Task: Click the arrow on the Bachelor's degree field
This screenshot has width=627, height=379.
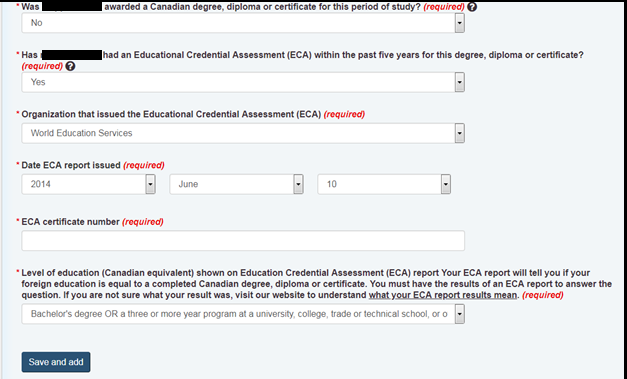Action: [460, 314]
